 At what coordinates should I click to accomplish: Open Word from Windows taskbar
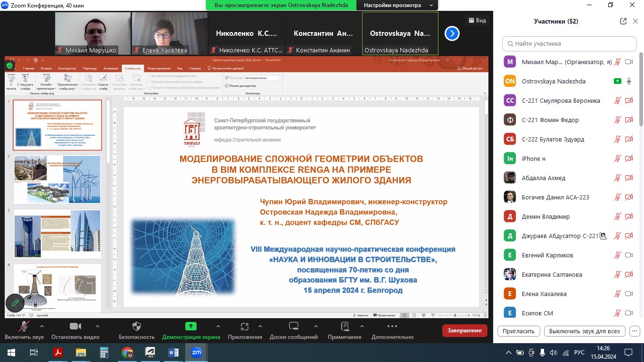pyautogui.click(x=173, y=352)
